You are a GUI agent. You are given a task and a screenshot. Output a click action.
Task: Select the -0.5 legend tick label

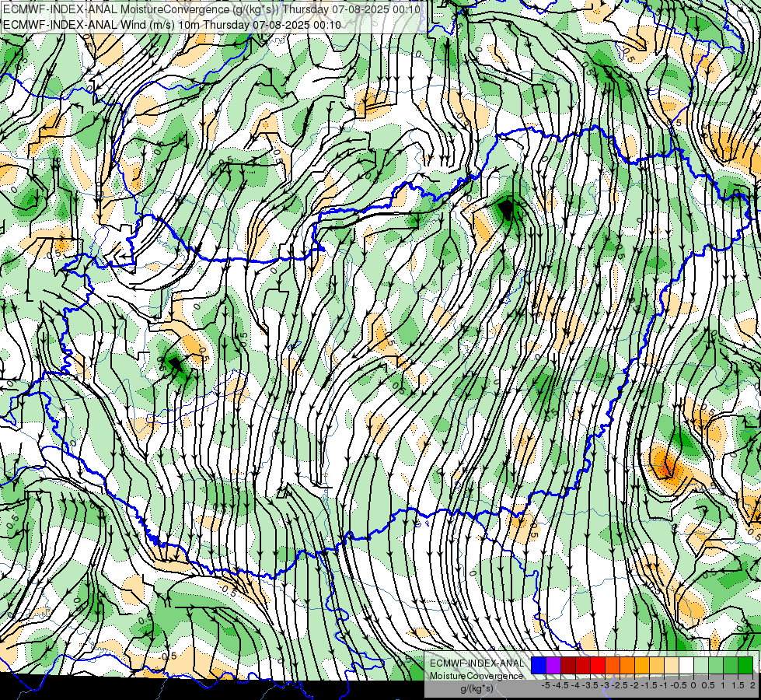point(679,685)
